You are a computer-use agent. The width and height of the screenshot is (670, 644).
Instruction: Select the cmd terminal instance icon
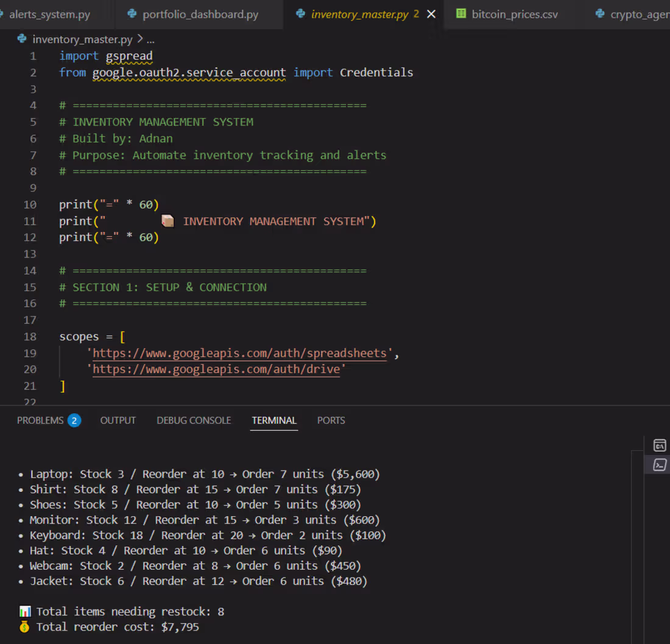point(659,445)
